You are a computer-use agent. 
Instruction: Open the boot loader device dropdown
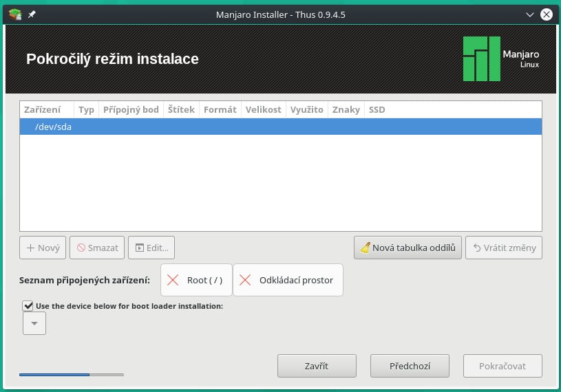(x=34, y=323)
